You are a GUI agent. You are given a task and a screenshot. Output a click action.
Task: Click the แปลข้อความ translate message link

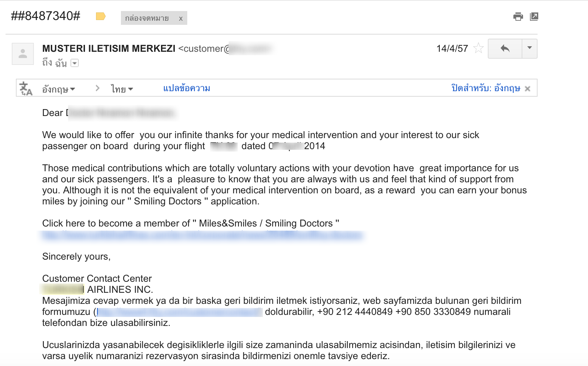click(x=187, y=88)
